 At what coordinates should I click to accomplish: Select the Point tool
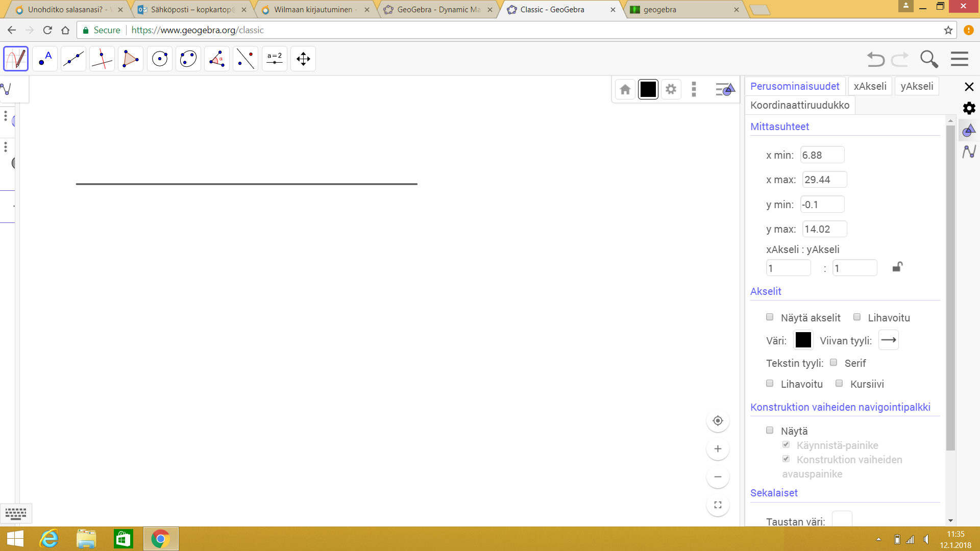(x=45, y=59)
